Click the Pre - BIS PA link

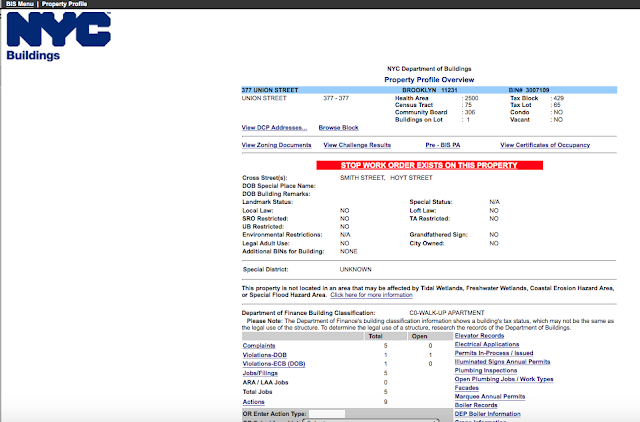tap(442, 145)
